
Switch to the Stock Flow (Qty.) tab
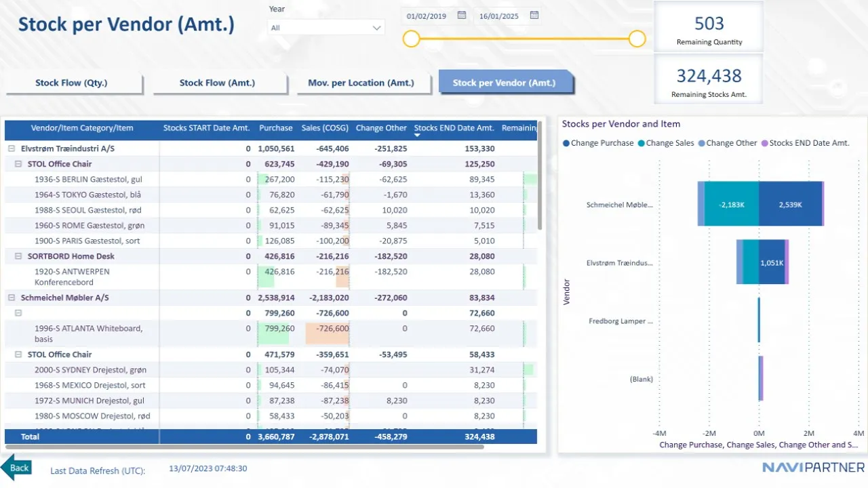(x=72, y=83)
